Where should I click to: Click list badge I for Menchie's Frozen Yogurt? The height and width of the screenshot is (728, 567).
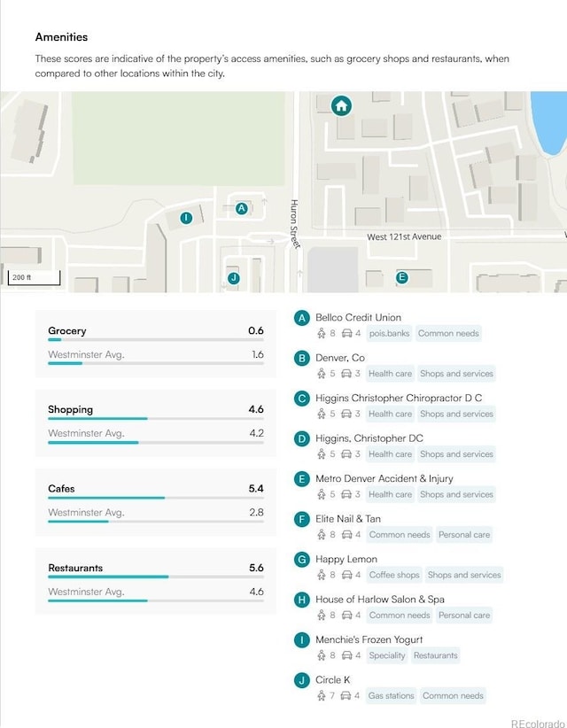[302, 640]
